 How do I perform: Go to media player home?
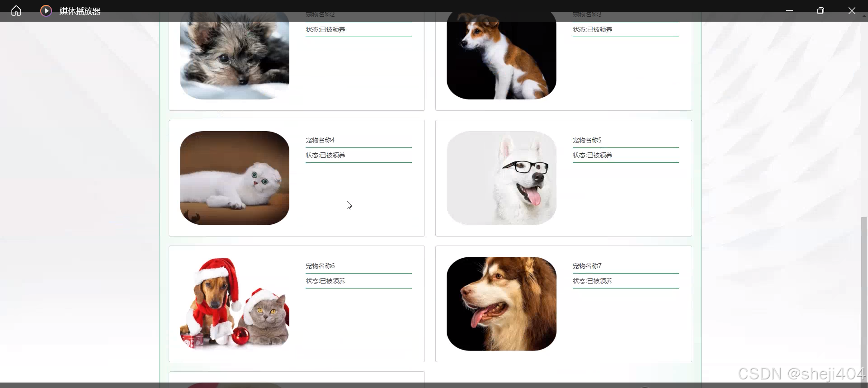click(16, 11)
